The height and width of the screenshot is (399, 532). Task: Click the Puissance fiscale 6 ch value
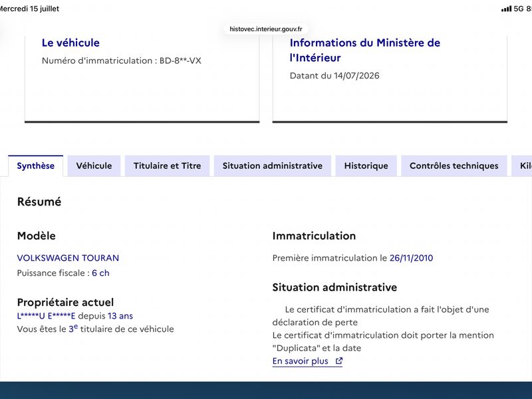pyautogui.click(x=100, y=273)
